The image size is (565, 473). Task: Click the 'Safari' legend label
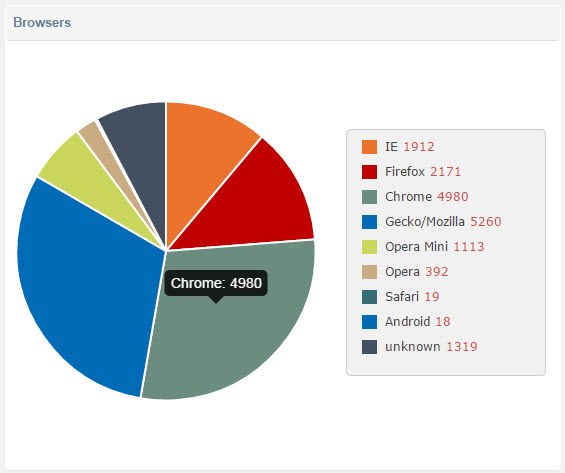pyautogui.click(x=402, y=296)
